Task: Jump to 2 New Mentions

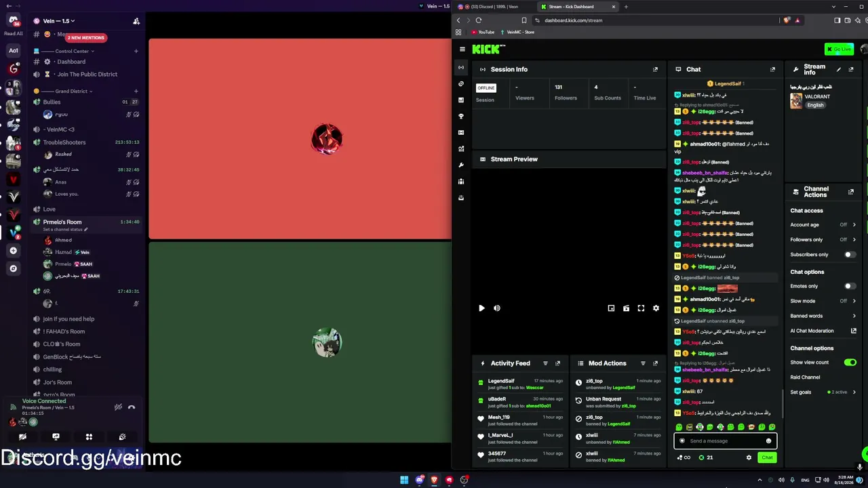Action: point(86,38)
